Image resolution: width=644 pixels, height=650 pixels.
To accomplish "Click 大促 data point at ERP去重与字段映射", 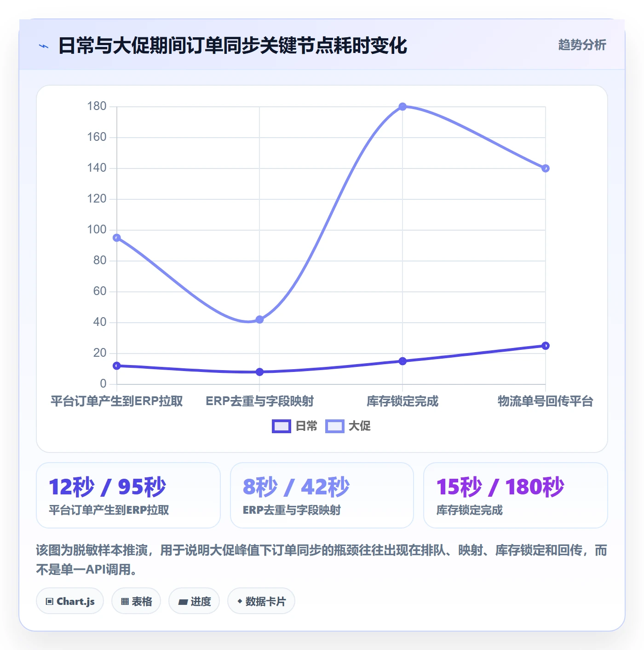I will pos(259,319).
